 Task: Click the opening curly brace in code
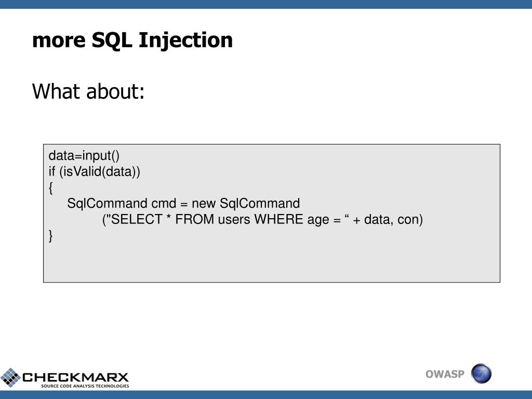pyautogui.click(x=50, y=188)
